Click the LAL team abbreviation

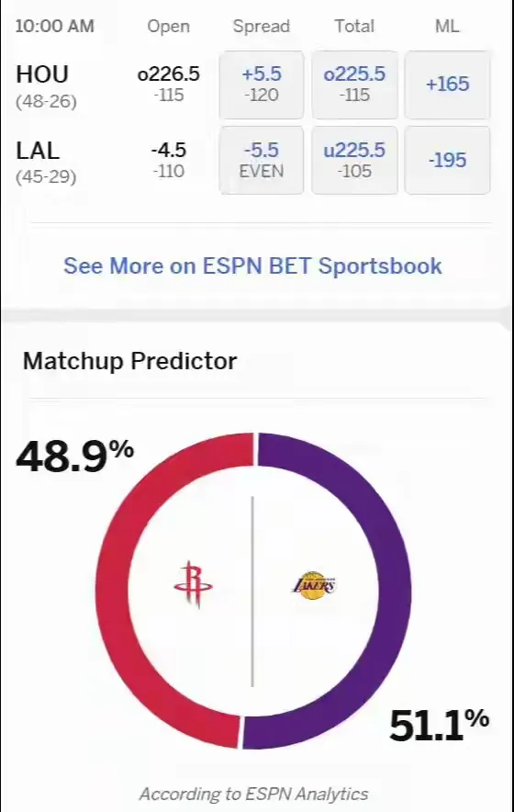coord(38,151)
